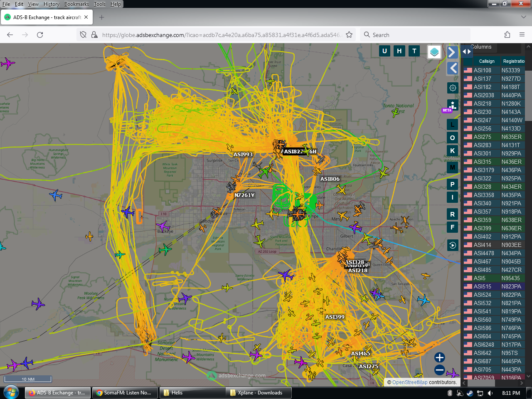Screen dimensions: 532x399
Task: Click the ASI993 label on the map
Action: coord(243,155)
